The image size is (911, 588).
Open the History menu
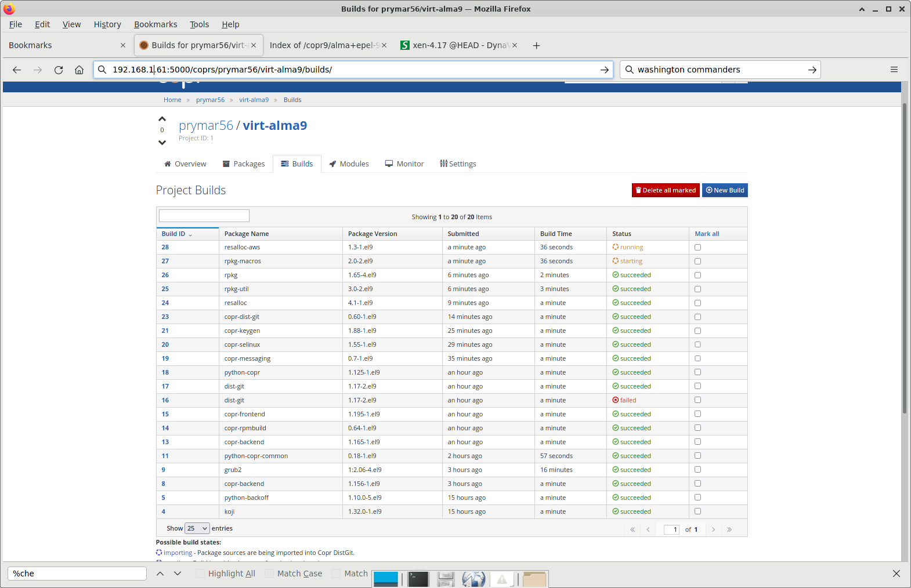(107, 24)
